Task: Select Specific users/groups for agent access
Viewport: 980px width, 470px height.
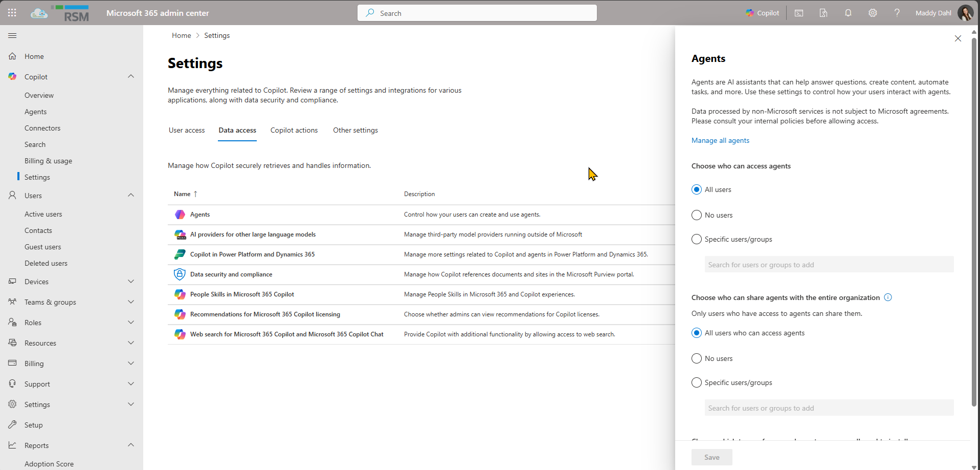Action: [x=697, y=239]
